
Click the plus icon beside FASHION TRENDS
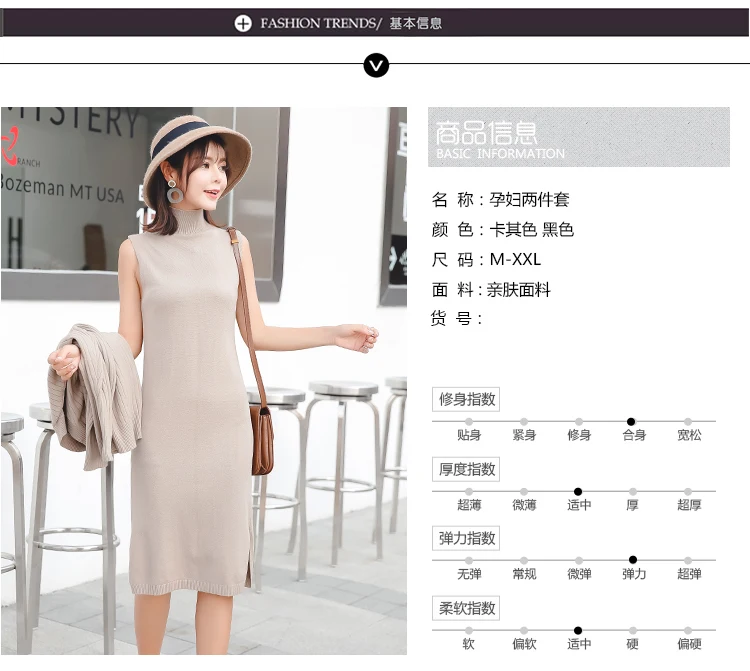[243, 23]
